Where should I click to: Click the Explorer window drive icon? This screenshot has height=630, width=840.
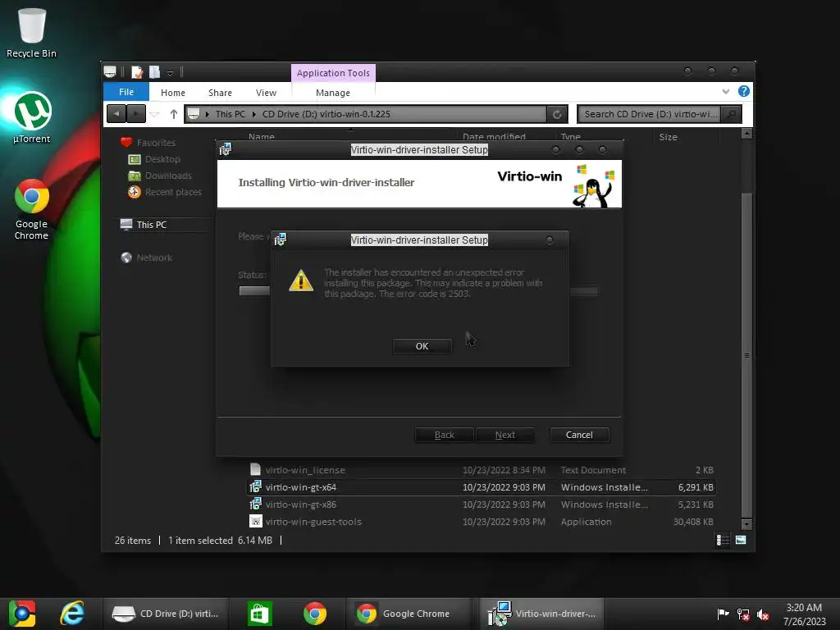tap(111, 71)
